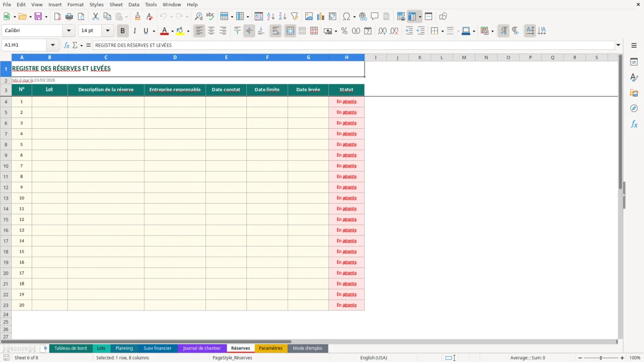Click the Print icon in the toolbar
644x362 pixels.
point(69,17)
